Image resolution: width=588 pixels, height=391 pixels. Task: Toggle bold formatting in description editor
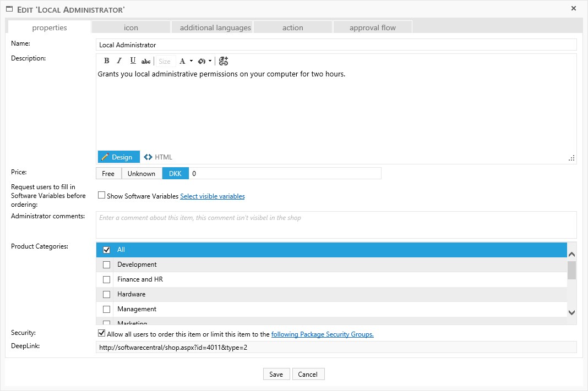click(107, 61)
